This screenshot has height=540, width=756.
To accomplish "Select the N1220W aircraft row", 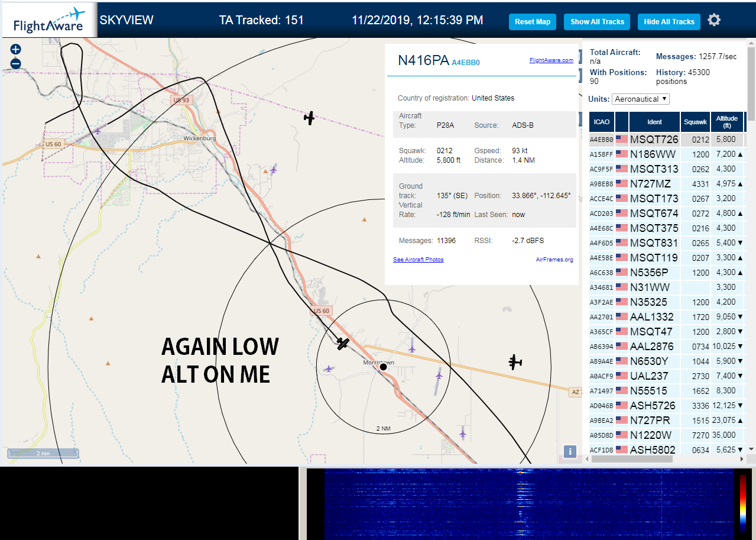I will pos(666,435).
